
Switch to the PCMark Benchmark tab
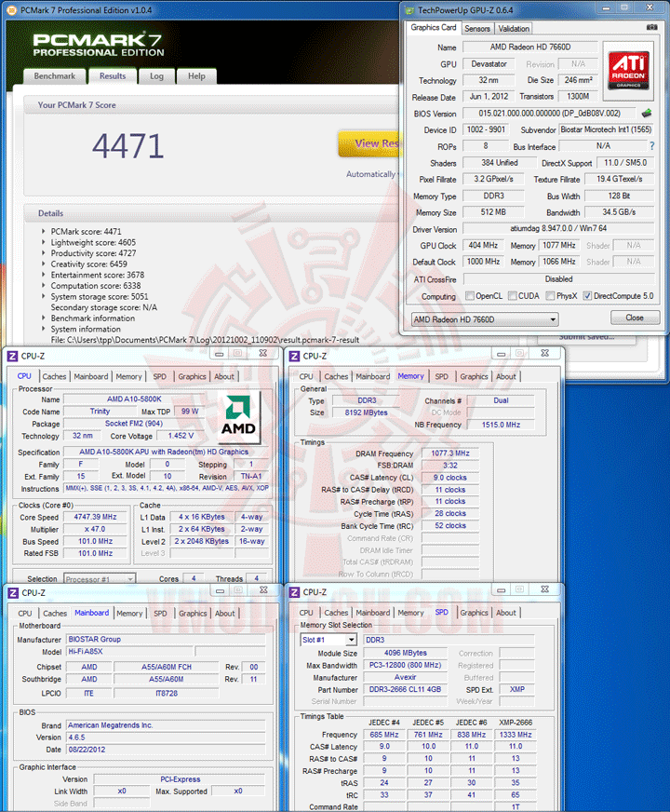pos(54,76)
